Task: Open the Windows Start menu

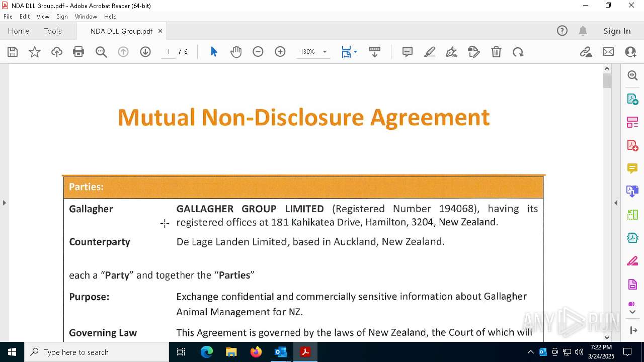Action: [12, 352]
